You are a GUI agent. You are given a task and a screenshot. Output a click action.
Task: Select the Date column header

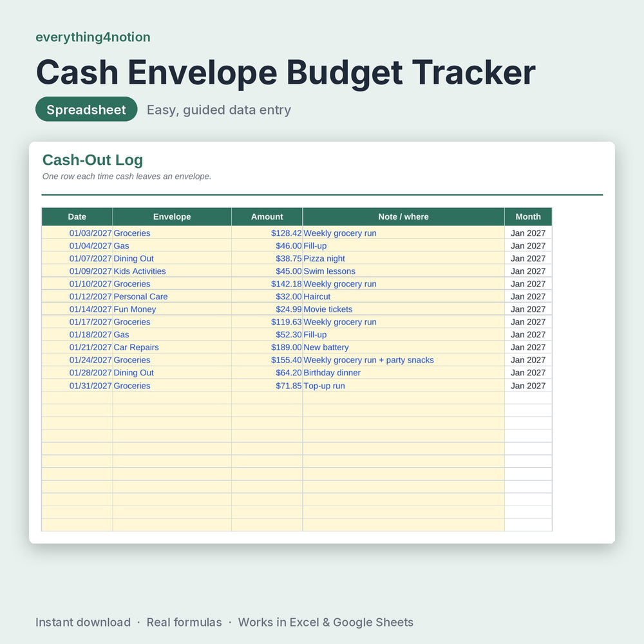tap(77, 217)
